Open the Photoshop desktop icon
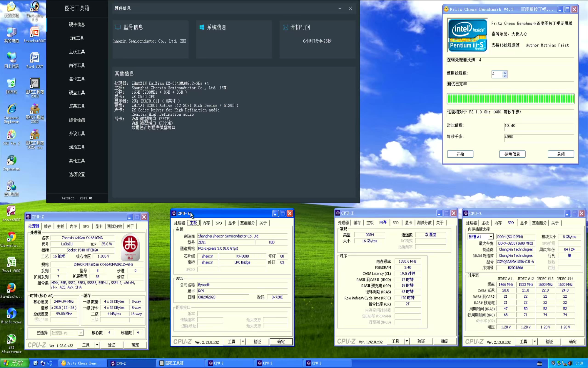Screen dimensions: 588x368 [35, 11]
